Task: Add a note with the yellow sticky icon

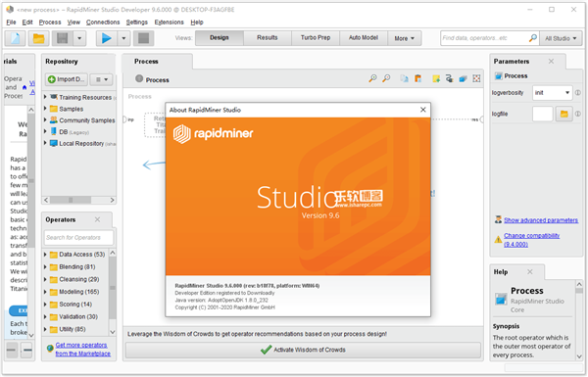Action: [436, 78]
